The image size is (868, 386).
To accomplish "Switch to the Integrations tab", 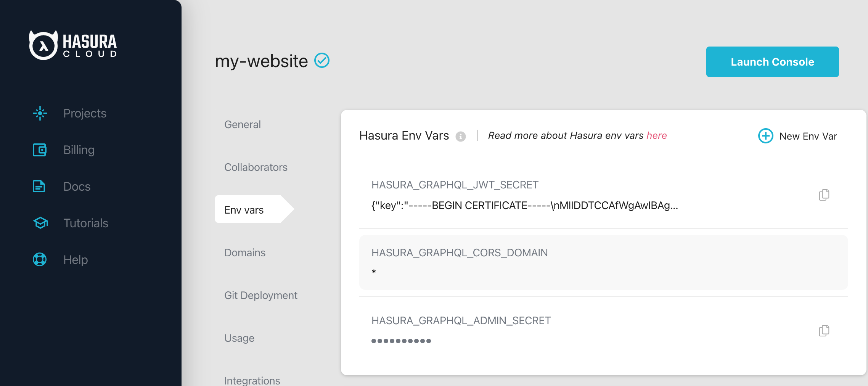I will click(x=252, y=380).
